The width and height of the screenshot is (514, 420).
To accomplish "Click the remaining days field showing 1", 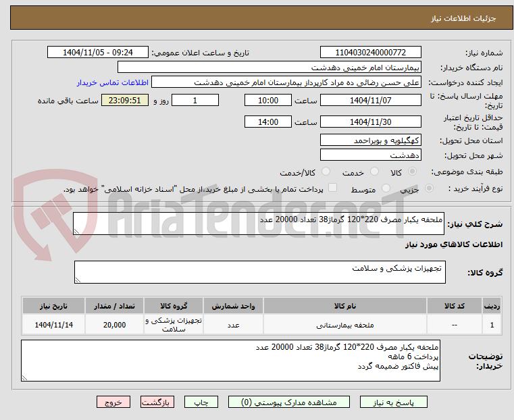I will (195, 100).
